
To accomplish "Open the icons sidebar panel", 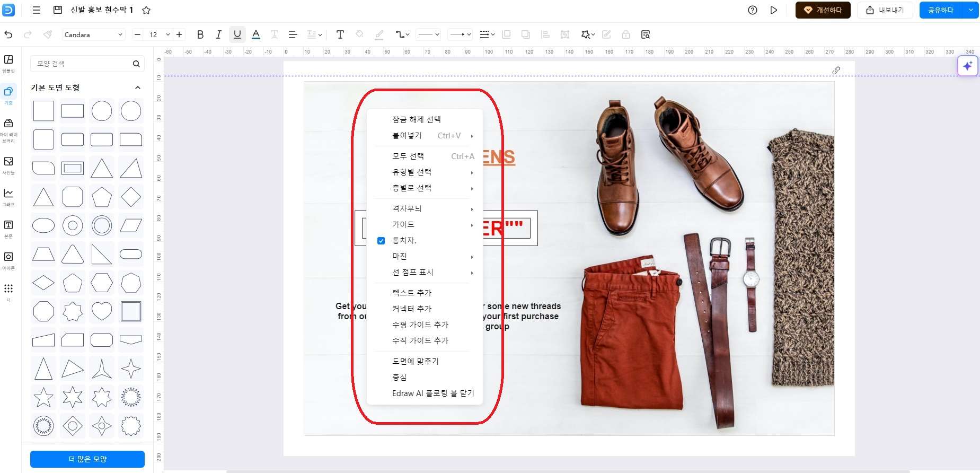I will pyautogui.click(x=8, y=260).
